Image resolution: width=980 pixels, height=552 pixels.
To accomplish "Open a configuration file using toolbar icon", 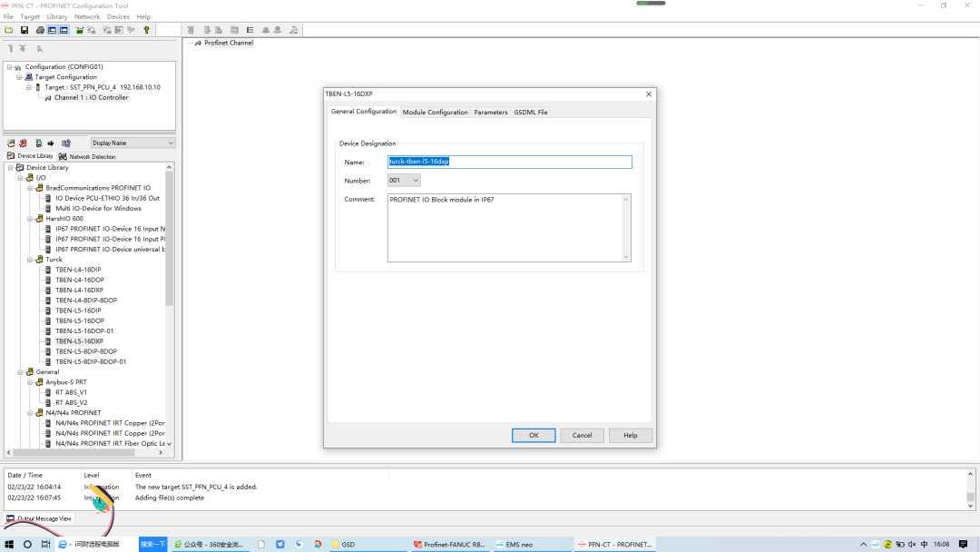I will point(8,29).
